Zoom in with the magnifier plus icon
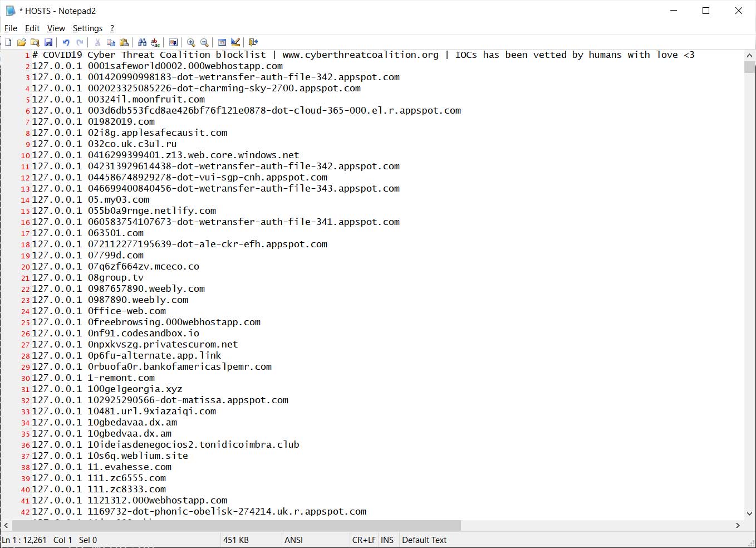 point(191,42)
